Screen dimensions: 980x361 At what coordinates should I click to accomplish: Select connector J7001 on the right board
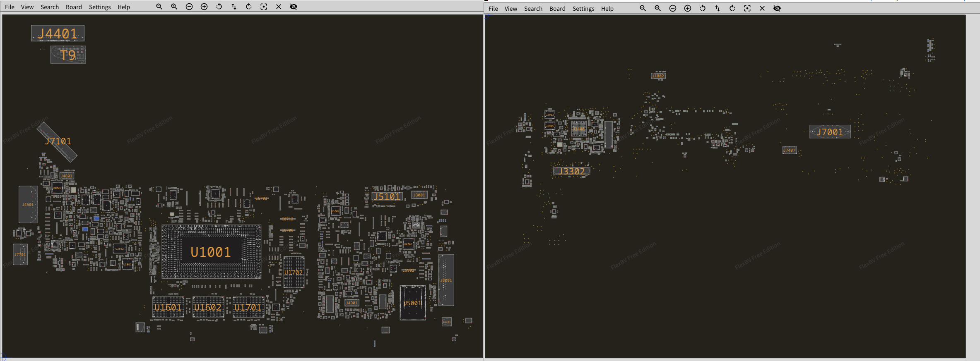click(830, 132)
